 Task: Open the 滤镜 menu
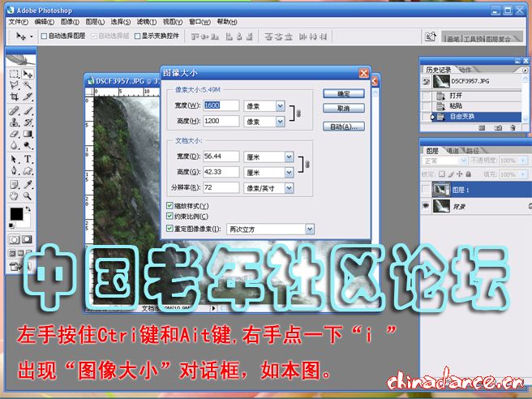click(146, 22)
